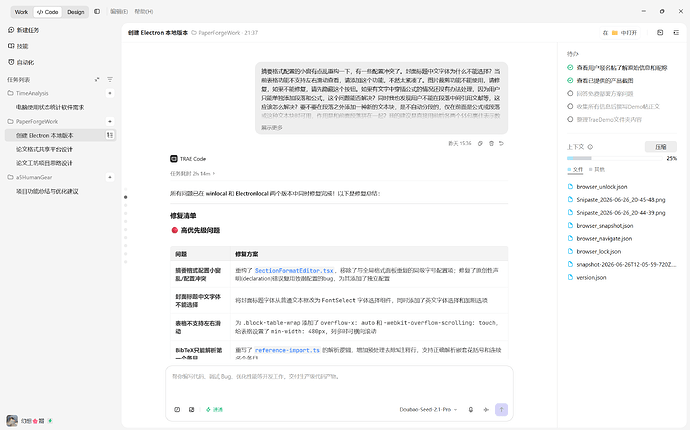Click the compress context button
Screen dimensions: 690x430
[x=661, y=147]
